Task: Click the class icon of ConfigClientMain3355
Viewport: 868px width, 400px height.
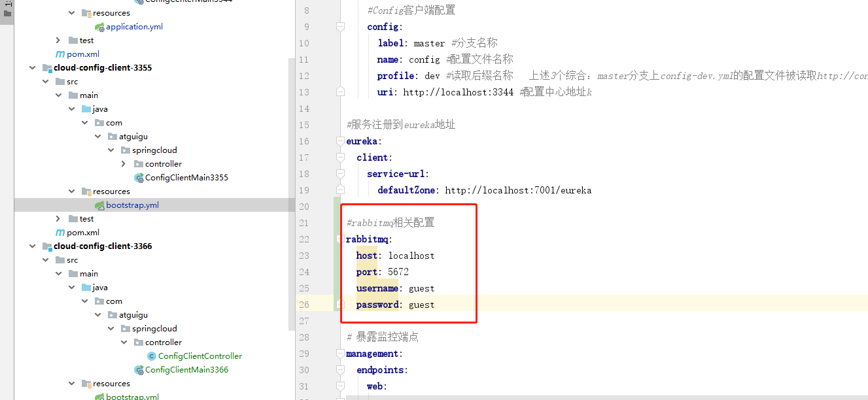Action: (x=139, y=178)
